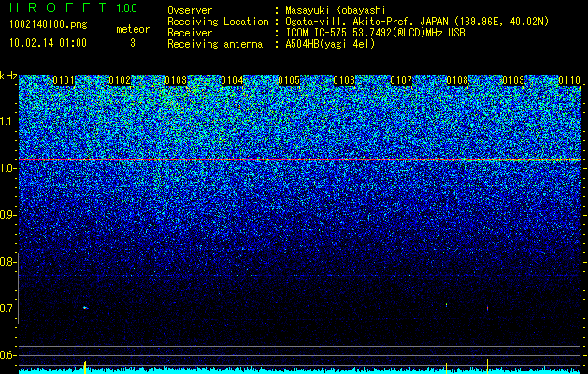Click the "Receiver" field label
Image resolution: width=588 pixels, height=374 pixels.
tap(190, 33)
